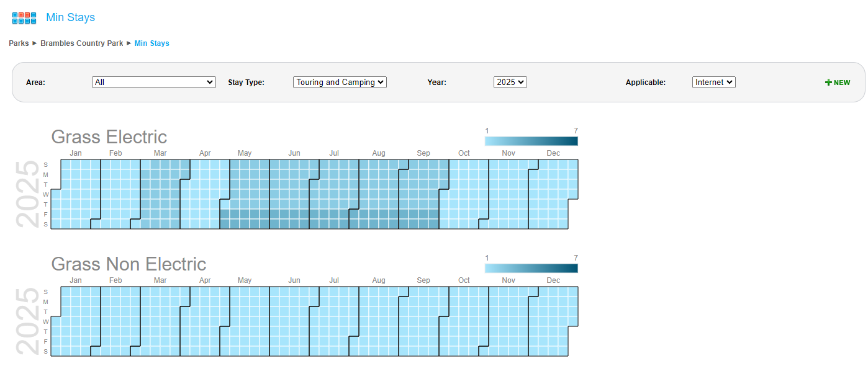Click the Aug label in Grass Non Electric calendar
The width and height of the screenshot is (868, 371).
pyautogui.click(x=378, y=280)
